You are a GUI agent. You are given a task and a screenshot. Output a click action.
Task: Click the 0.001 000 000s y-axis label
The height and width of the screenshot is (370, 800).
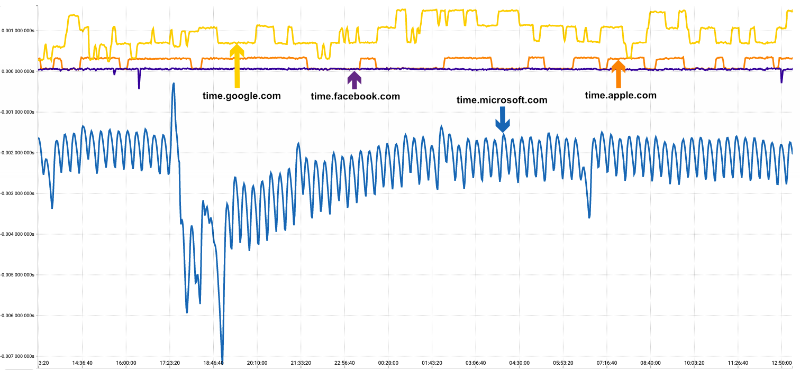pyautogui.click(x=17, y=31)
